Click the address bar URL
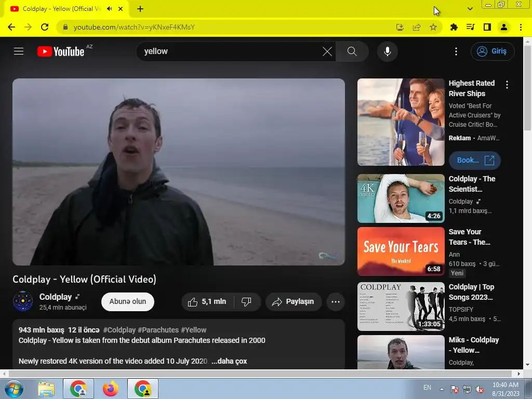 coord(134,27)
